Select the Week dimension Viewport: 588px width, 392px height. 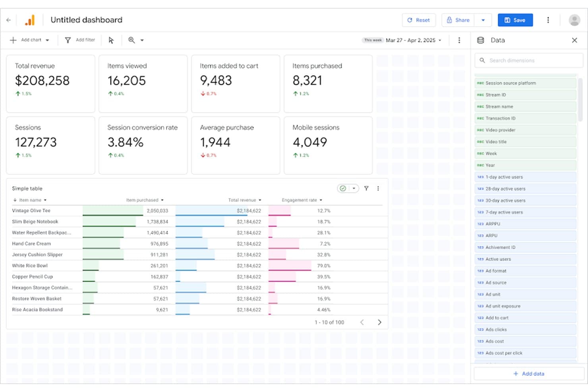pyautogui.click(x=526, y=153)
